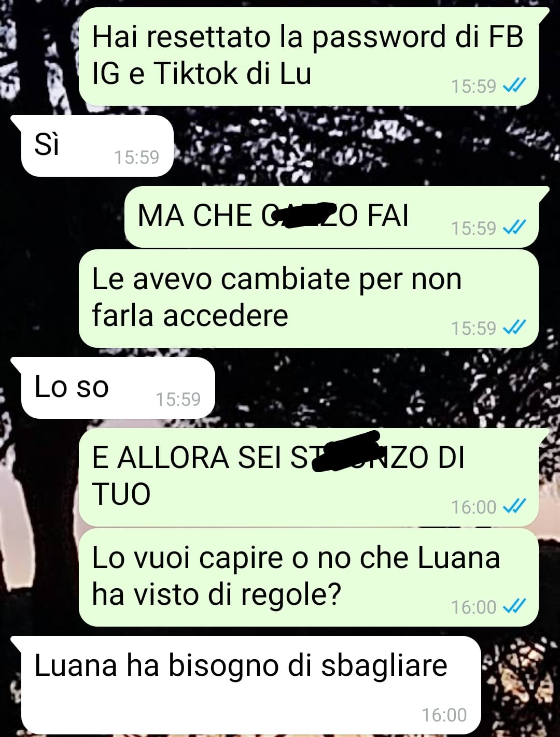Tap the read ticks on 'E ALLORA SEI' message
The height and width of the screenshot is (737, 560).
coord(515,506)
